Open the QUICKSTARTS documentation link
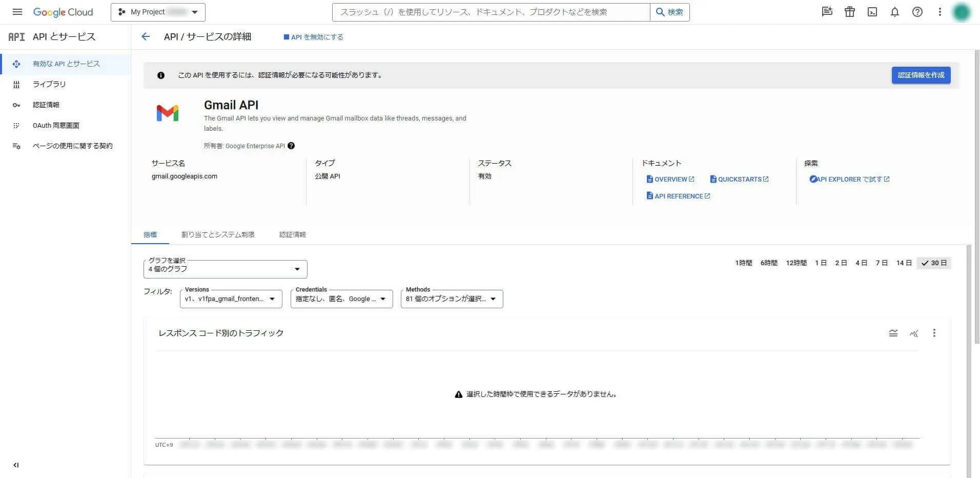 tap(739, 179)
